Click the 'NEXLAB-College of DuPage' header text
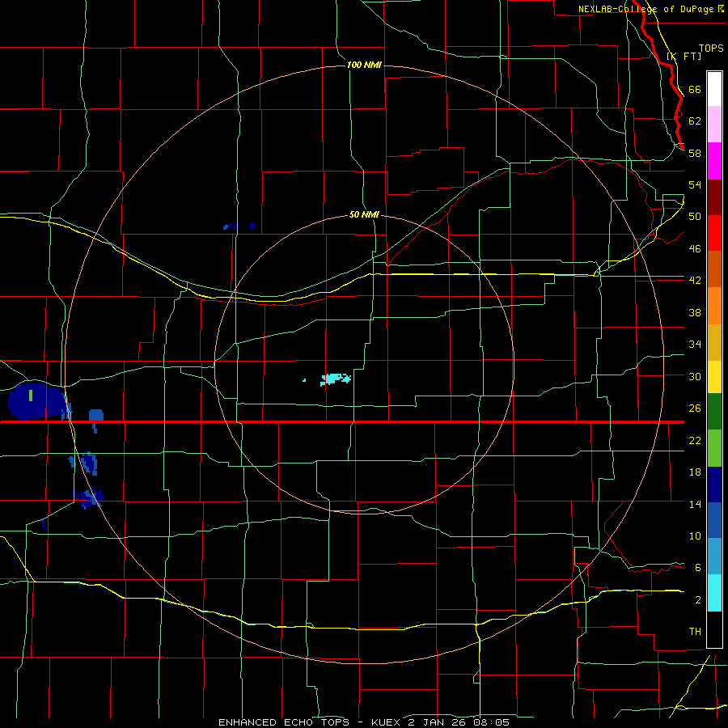 (646, 9)
